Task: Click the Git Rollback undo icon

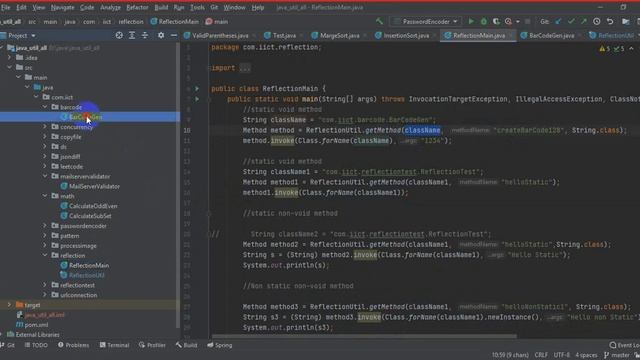Action: pyautogui.click(x=610, y=21)
